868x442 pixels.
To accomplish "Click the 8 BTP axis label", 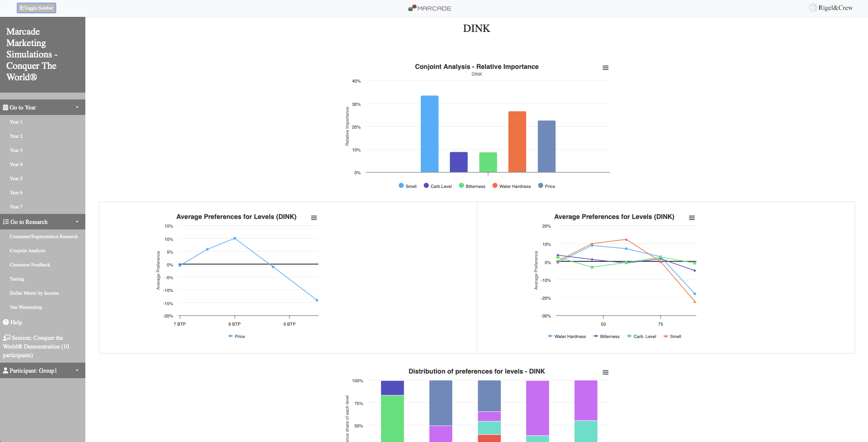I will 235,324.
